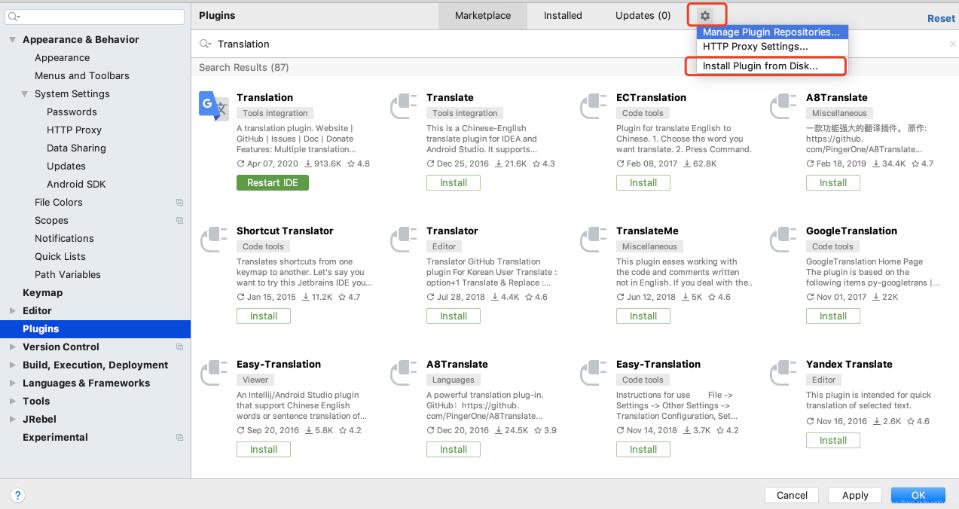Click the GoogleTranslation plugin icon
Screen dimensions: 959x509
(783, 239)
